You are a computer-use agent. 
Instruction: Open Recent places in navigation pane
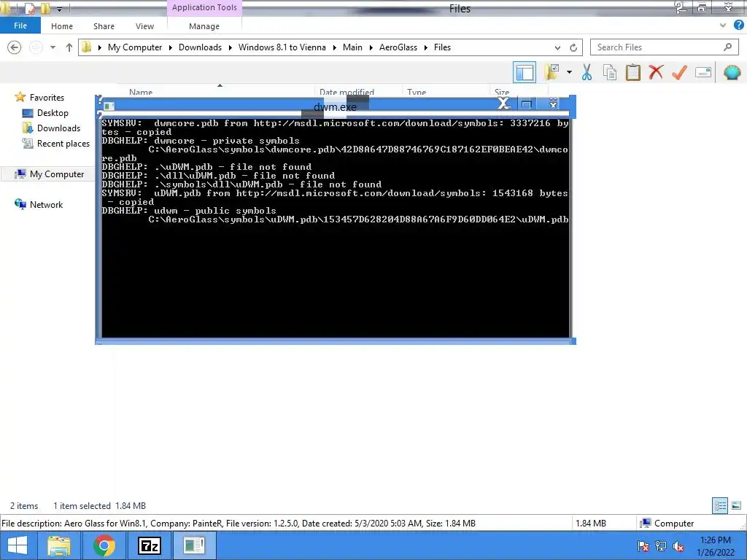63,144
